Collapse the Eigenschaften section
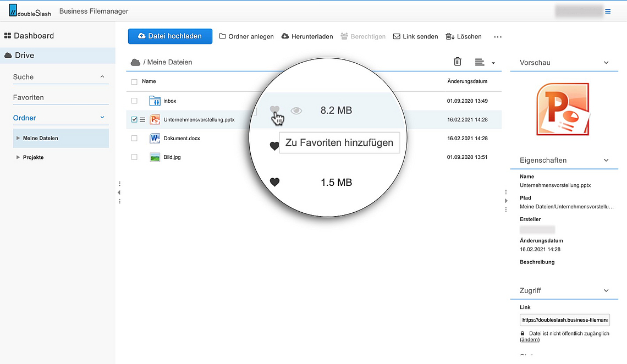Screen dimensions: 627x364 coord(606,161)
